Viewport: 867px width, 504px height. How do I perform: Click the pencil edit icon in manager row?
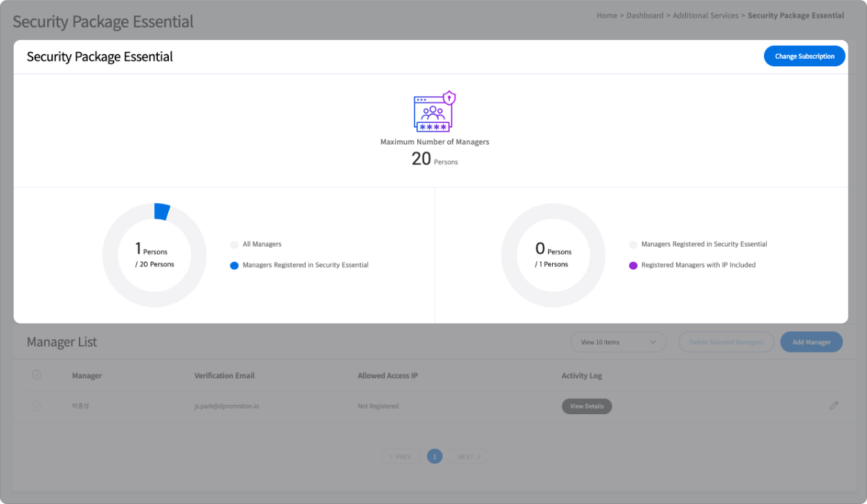(x=834, y=406)
